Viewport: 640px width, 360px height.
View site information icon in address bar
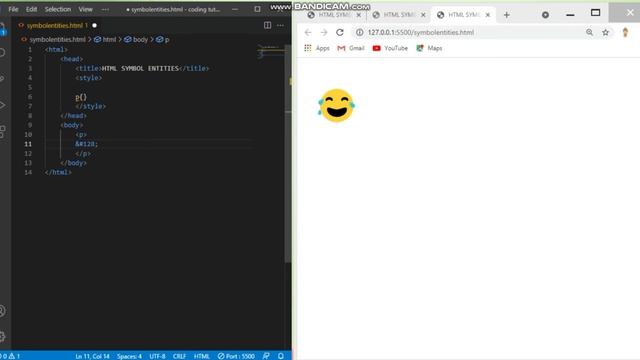[x=359, y=32]
